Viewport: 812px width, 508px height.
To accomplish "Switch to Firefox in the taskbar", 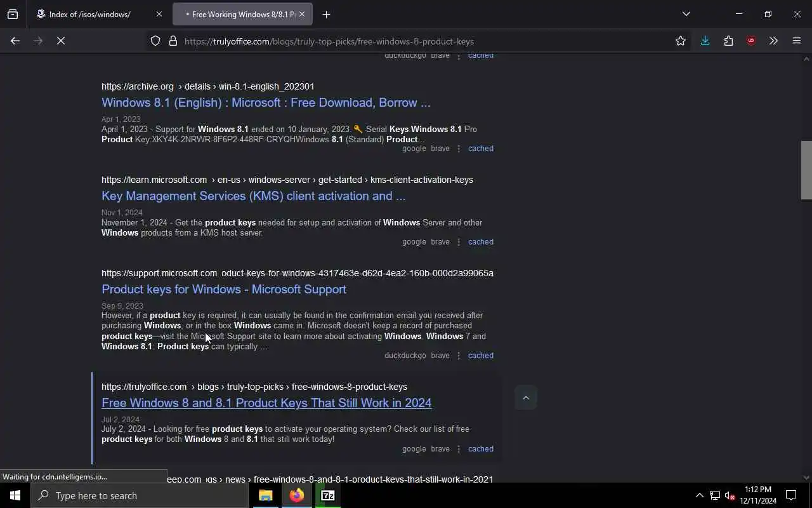I will coord(297,495).
